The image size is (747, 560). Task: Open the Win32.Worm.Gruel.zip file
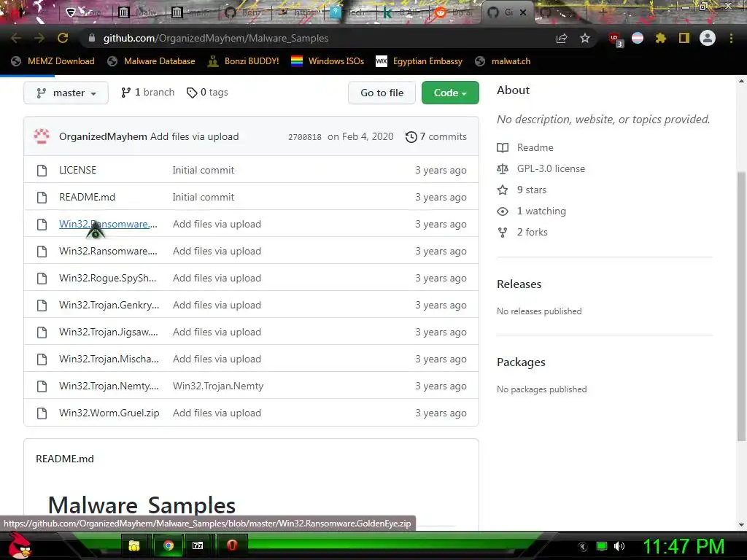pos(109,413)
